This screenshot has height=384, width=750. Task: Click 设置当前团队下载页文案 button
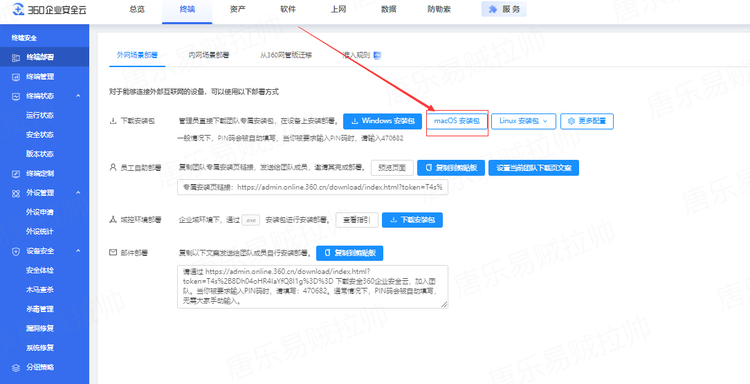534,168
